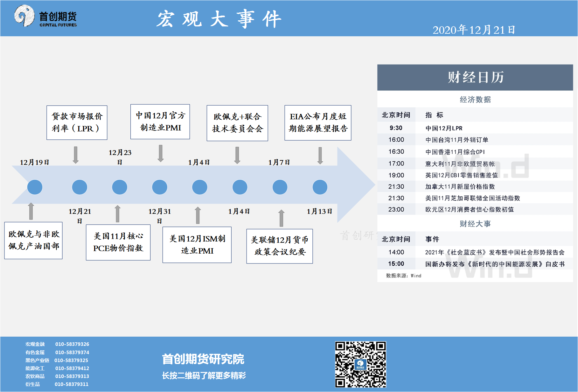Click the up arrow above 美国11月核心PCE box
The width and height of the screenshot is (578, 392).
118,213
